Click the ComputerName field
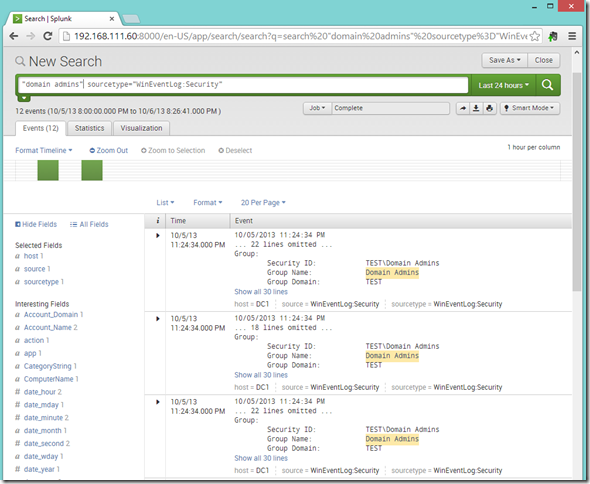 pyautogui.click(x=49, y=379)
